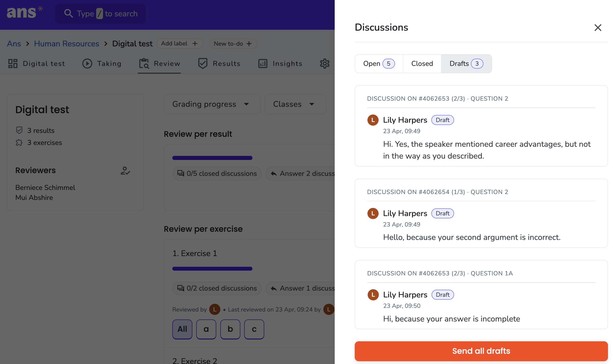613x364 pixels.
Task: Click the Drafts count badge 3
Action: pos(477,64)
